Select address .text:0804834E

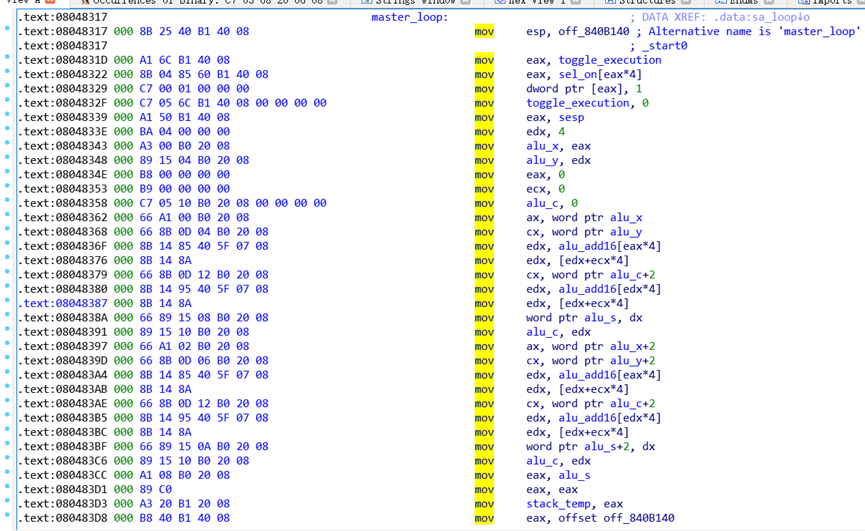(x=63, y=175)
